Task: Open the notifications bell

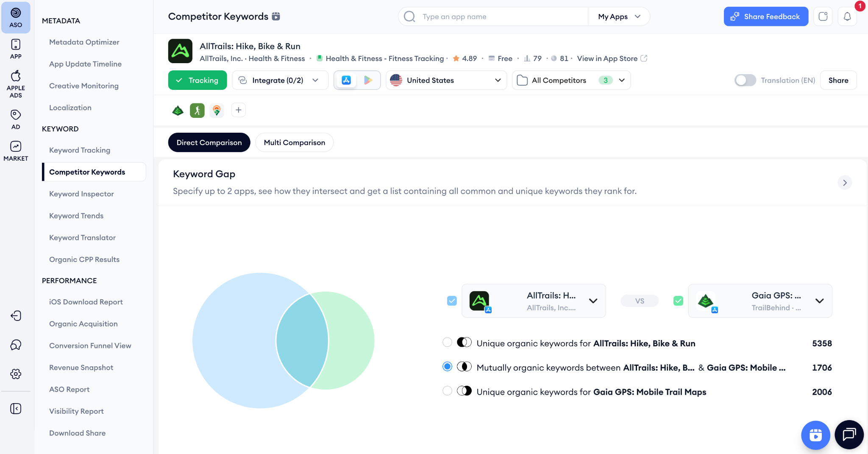Action: [847, 17]
